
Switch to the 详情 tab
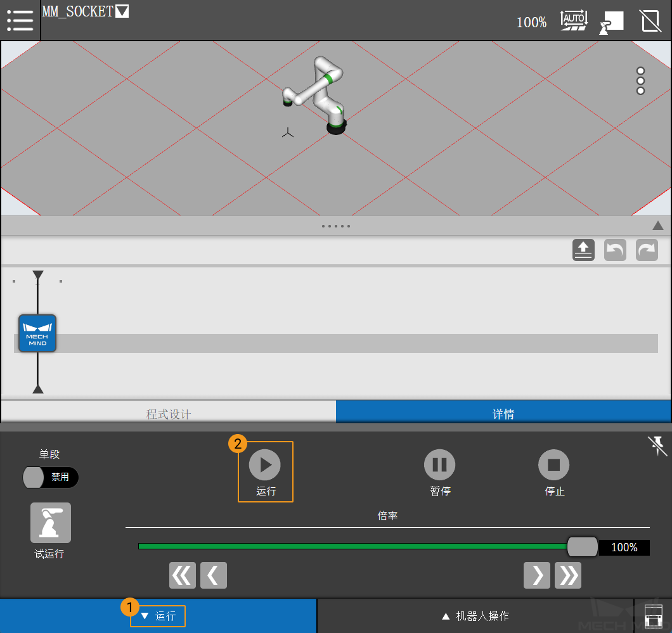(503, 412)
